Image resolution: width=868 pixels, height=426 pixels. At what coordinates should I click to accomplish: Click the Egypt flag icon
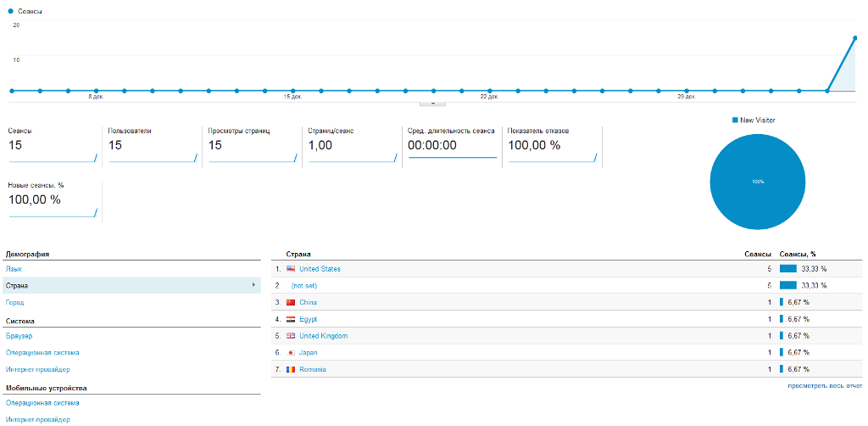coord(291,319)
